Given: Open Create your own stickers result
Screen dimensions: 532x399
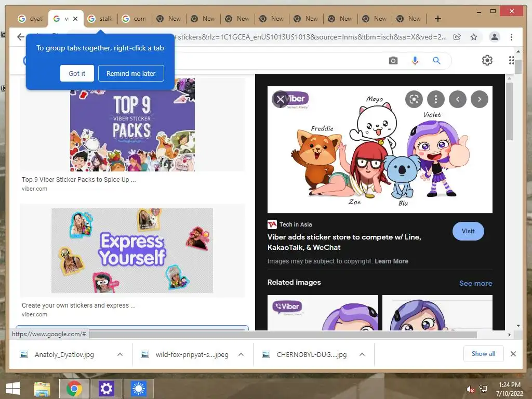Looking at the screenshot, I should tap(78, 305).
